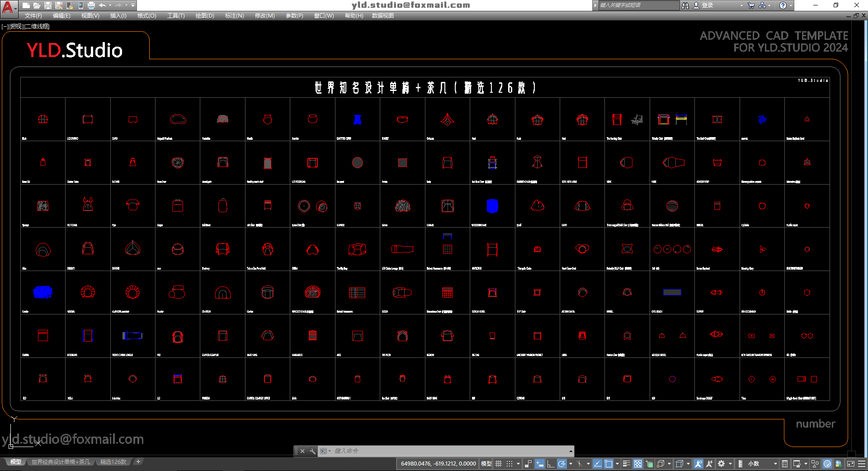This screenshot has width=868, height=471.
Task: Click the Isometric Drafting status bar icon
Action: [x=579, y=464]
